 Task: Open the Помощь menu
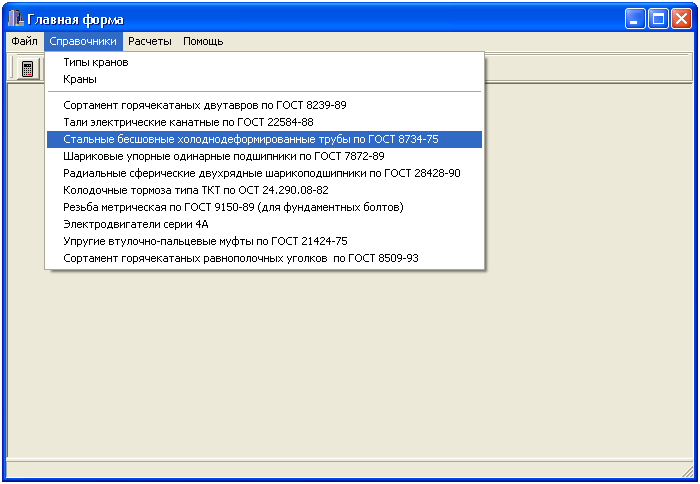[203, 41]
